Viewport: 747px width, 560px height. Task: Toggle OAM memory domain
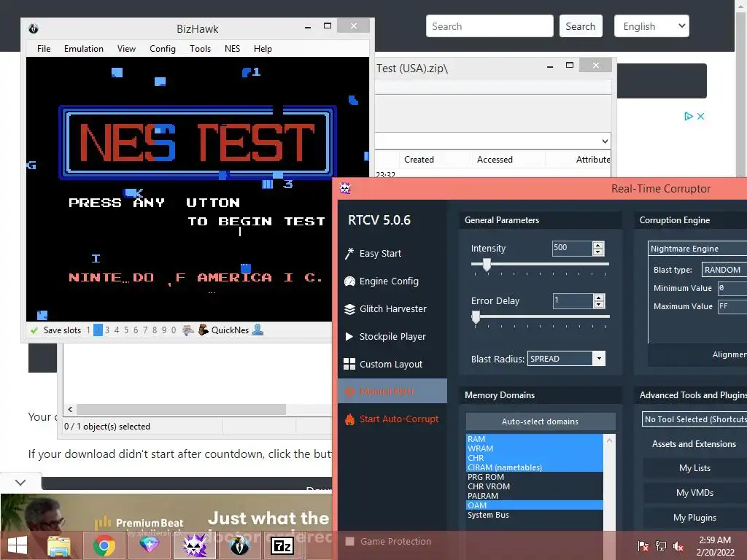pos(534,505)
